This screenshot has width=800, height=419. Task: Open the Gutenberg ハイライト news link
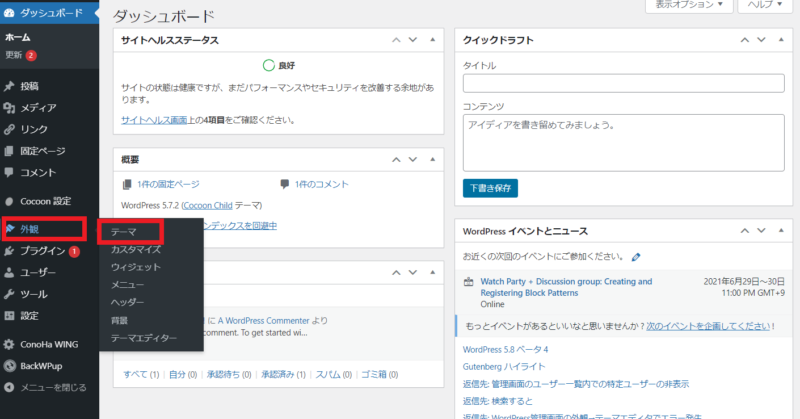click(x=504, y=366)
